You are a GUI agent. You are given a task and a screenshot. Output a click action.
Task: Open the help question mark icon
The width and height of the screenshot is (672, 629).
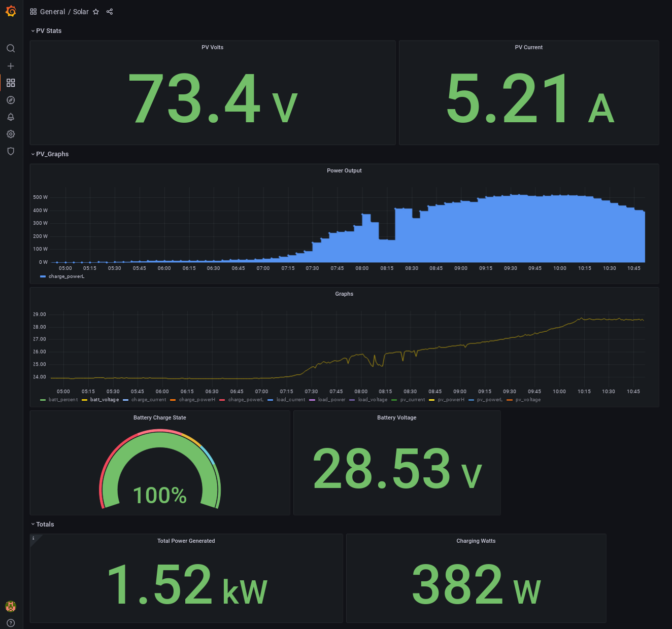tap(11, 623)
